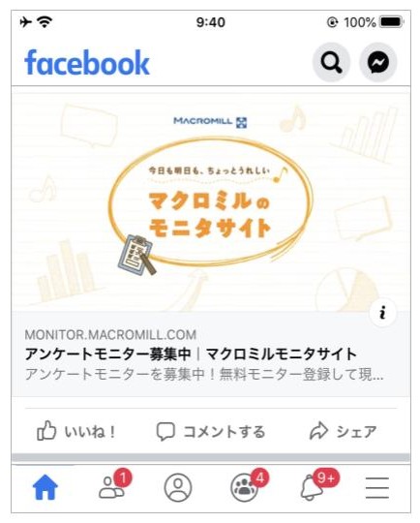Open the hamburger menu icon
The image size is (420, 523).
pyautogui.click(x=377, y=487)
